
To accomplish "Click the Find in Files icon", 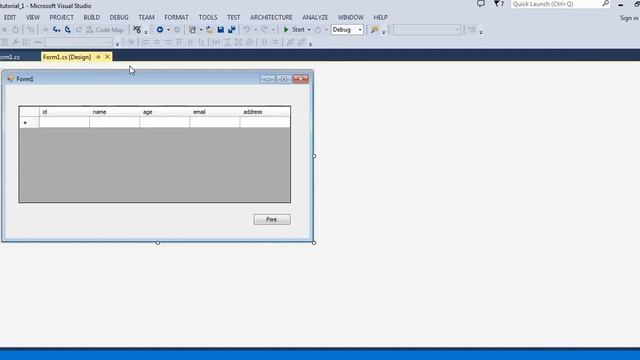I will point(374,30).
